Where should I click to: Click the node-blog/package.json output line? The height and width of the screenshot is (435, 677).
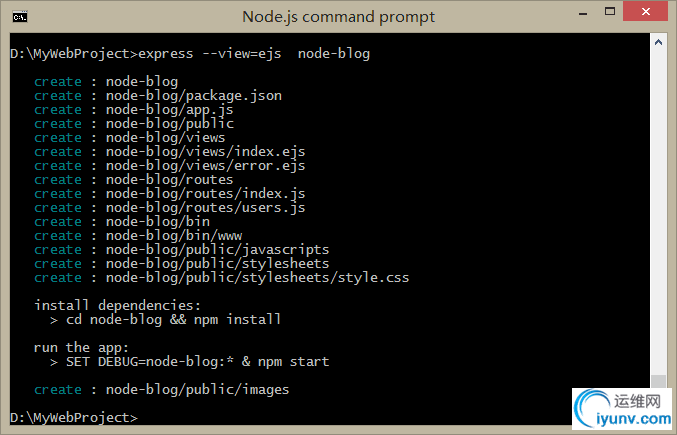point(158,96)
